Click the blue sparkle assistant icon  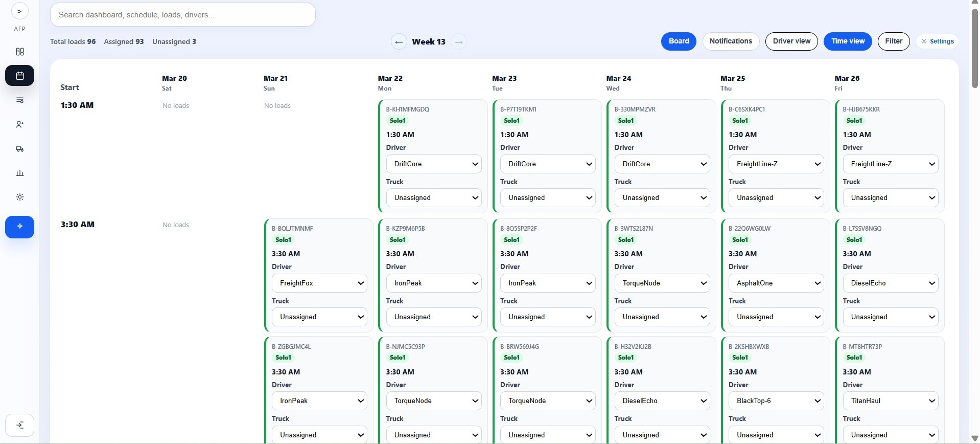coord(19,227)
